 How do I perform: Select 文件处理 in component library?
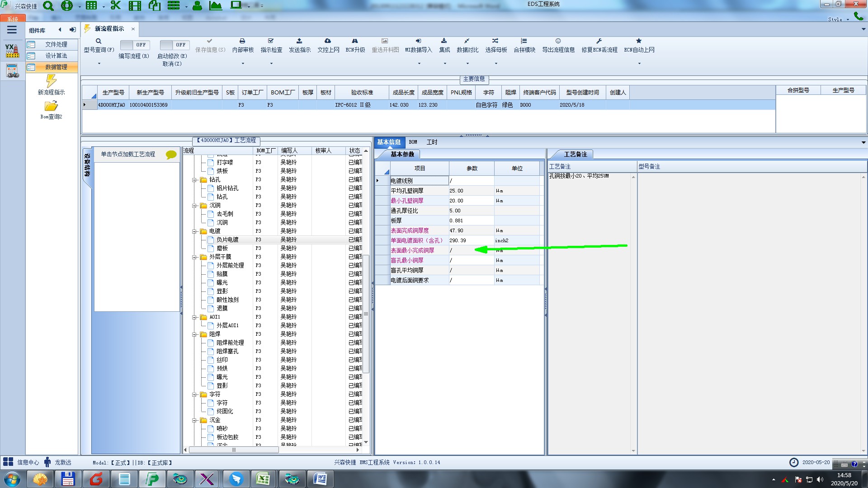point(52,44)
